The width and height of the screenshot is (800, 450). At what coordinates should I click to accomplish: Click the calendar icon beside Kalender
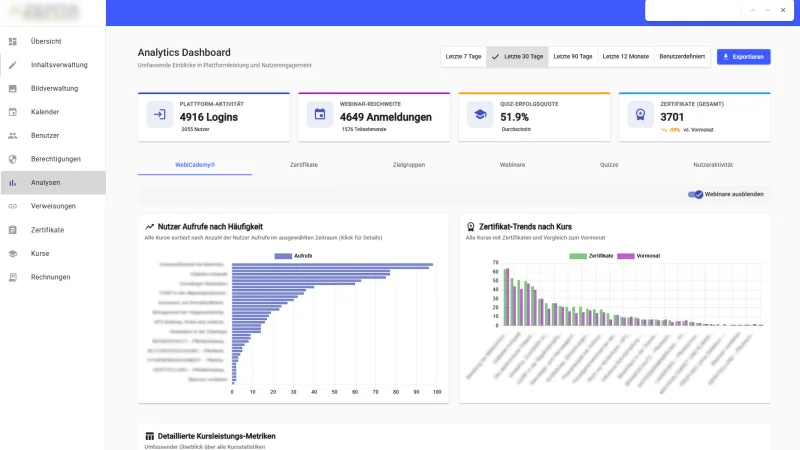(13, 112)
